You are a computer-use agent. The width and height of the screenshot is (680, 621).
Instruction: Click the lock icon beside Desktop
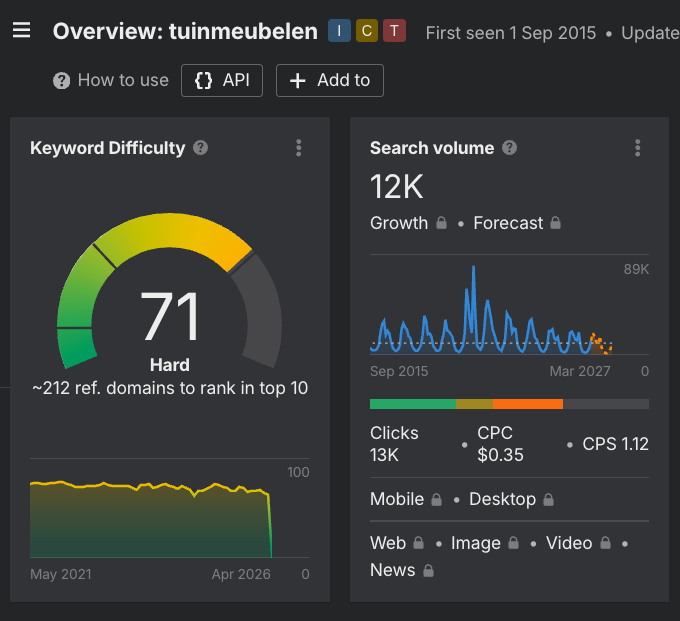[549, 500]
